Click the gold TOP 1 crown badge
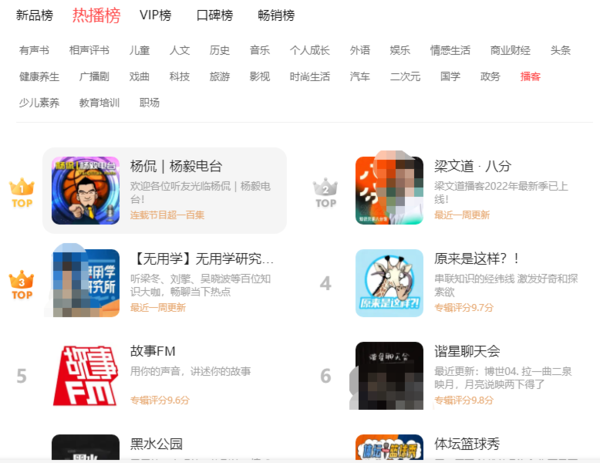 [22, 192]
